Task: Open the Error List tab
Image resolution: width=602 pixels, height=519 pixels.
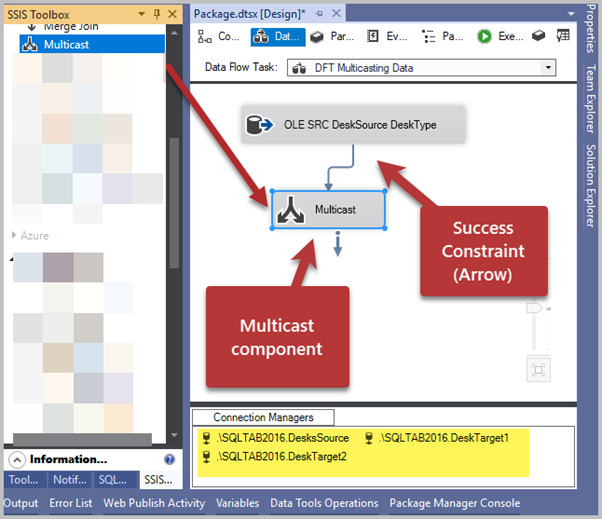Action: pyautogui.click(x=71, y=503)
